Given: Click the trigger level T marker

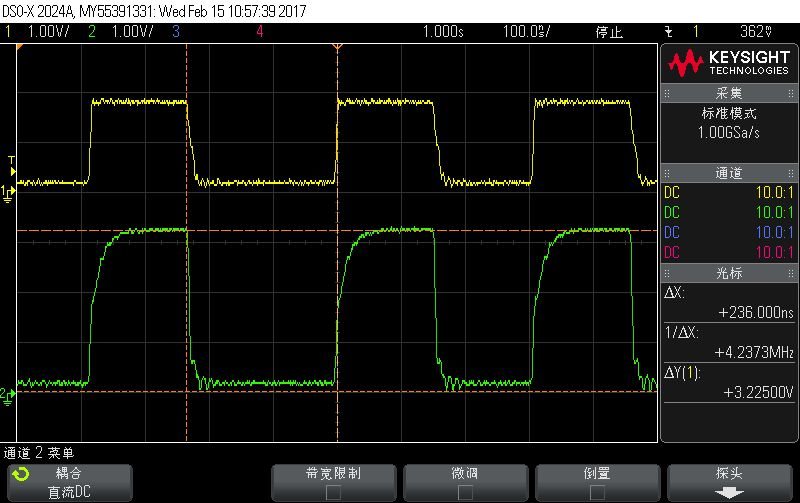Looking at the screenshot, I should pos(12,166).
